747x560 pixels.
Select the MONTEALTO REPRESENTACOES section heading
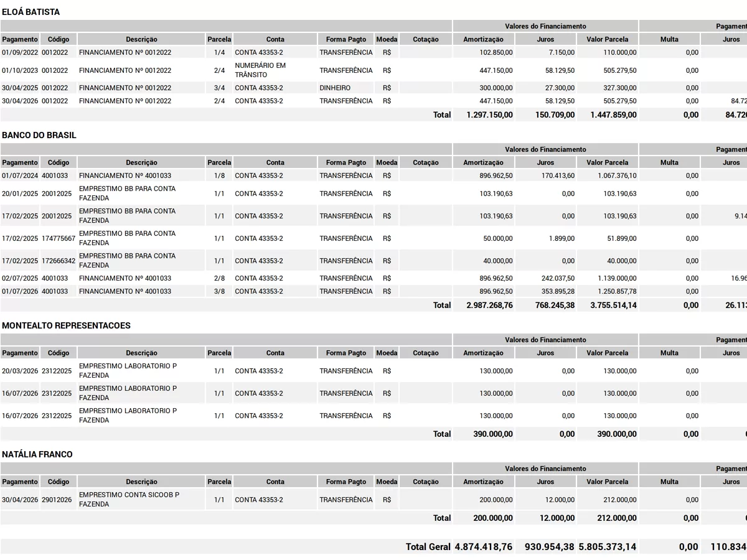[x=66, y=325]
